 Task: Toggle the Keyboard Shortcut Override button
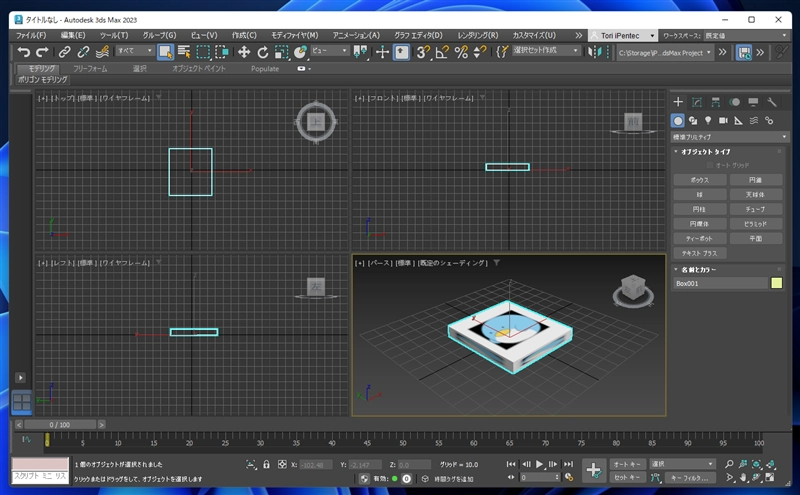pyautogui.click(x=402, y=52)
